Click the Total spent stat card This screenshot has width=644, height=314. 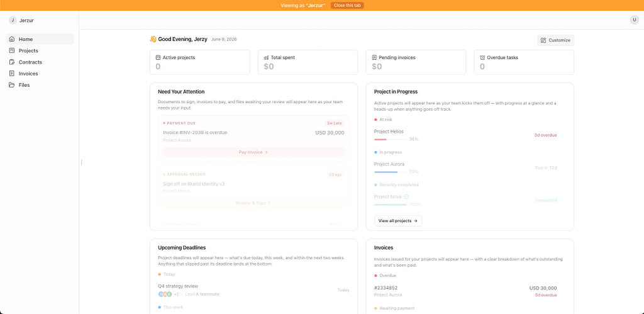click(308, 62)
